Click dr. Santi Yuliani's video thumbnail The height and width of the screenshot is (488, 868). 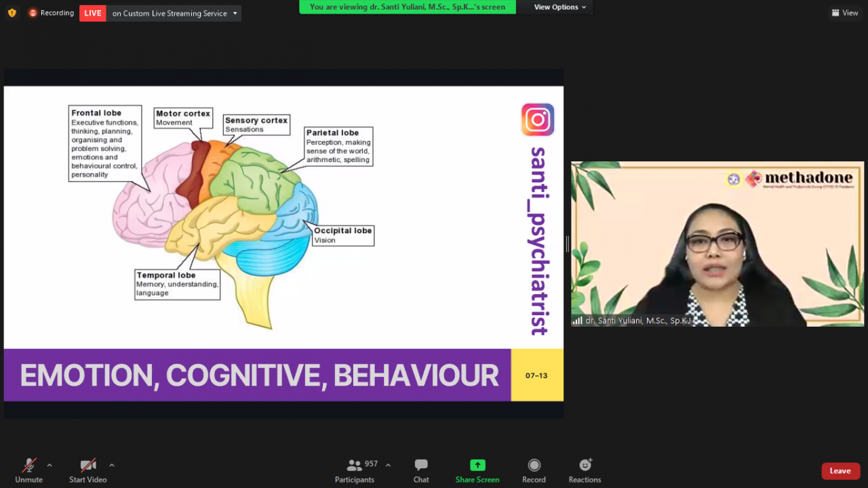(x=717, y=244)
